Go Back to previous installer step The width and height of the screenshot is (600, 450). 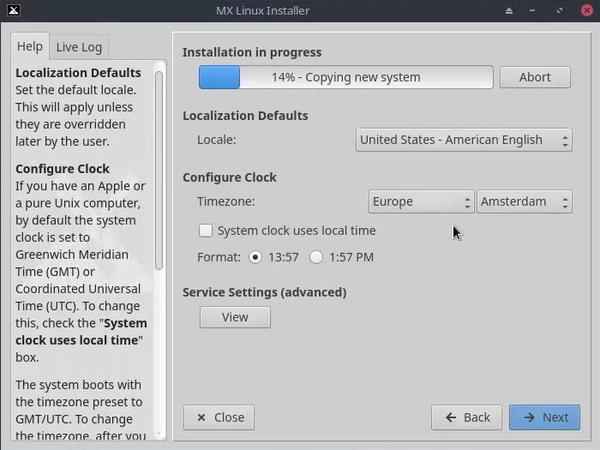tap(466, 417)
